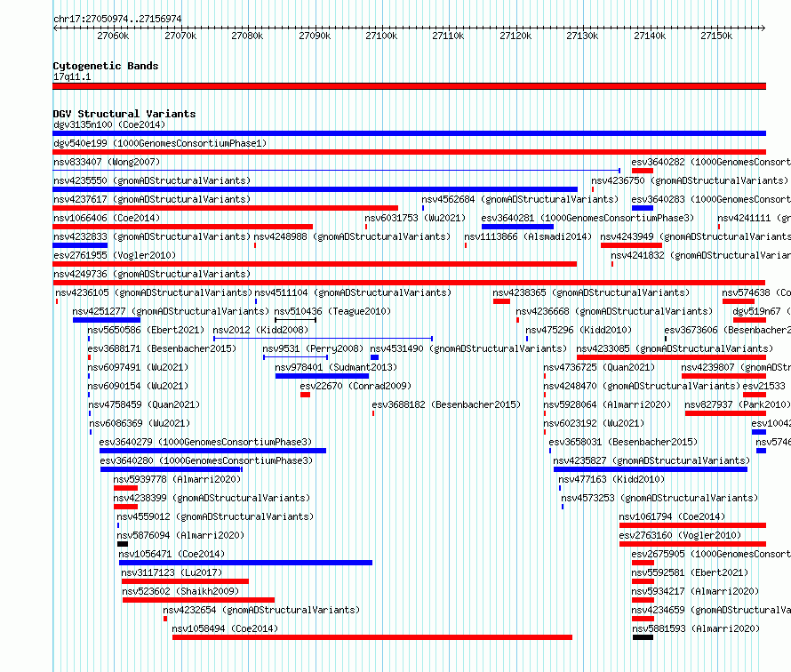Open nsv4236668 gnomAD variant label
The width and height of the screenshot is (791, 672).
[614, 311]
